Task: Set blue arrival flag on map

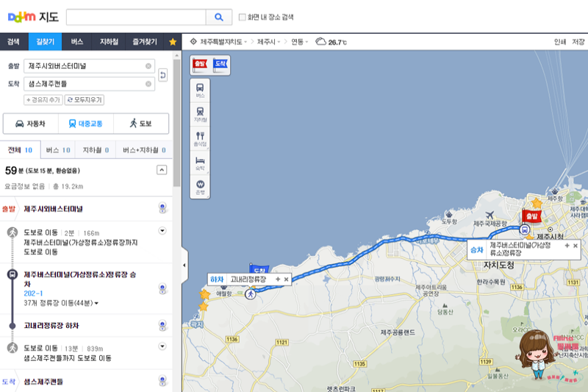Action: click(x=220, y=65)
